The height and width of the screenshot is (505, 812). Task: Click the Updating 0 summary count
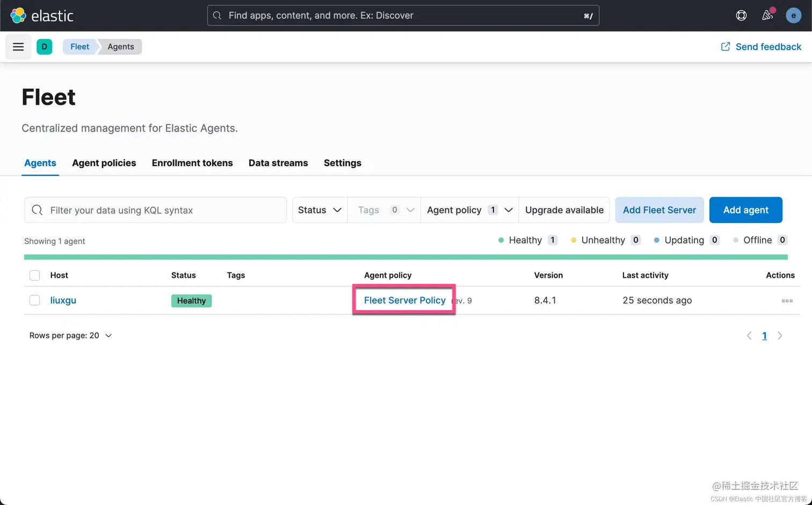[x=687, y=240]
